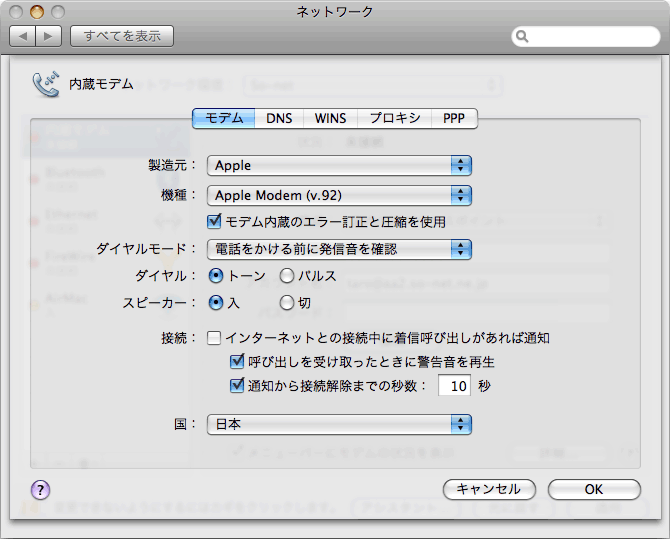Open help with the question mark button
This screenshot has height=539, width=670.
(x=41, y=489)
